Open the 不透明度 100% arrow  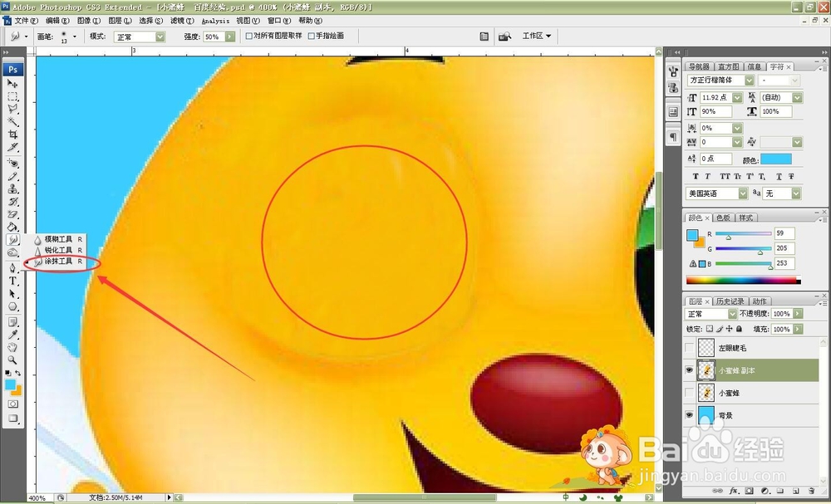[x=798, y=314]
